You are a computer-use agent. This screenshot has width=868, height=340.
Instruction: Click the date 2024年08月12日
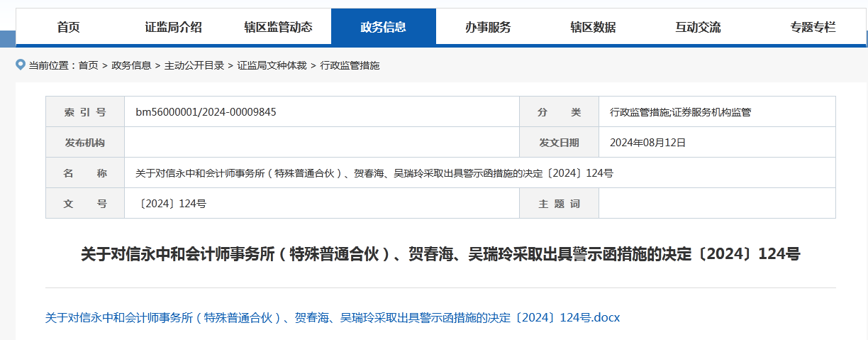pos(648,142)
